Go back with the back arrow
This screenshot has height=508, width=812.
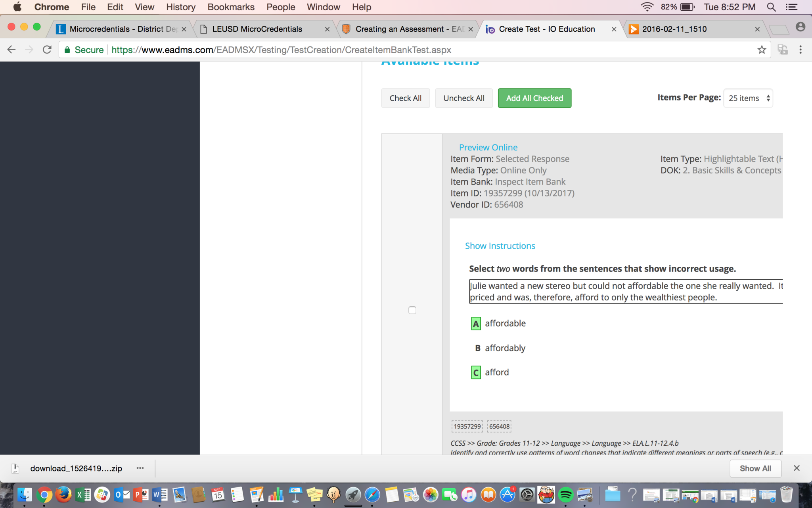pyautogui.click(x=11, y=50)
